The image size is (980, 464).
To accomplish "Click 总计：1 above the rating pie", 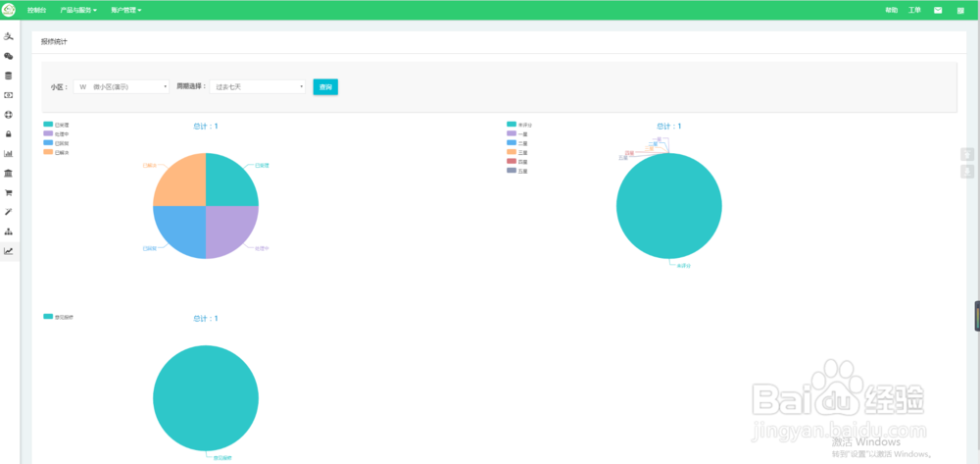I will click(x=668, y=127).
